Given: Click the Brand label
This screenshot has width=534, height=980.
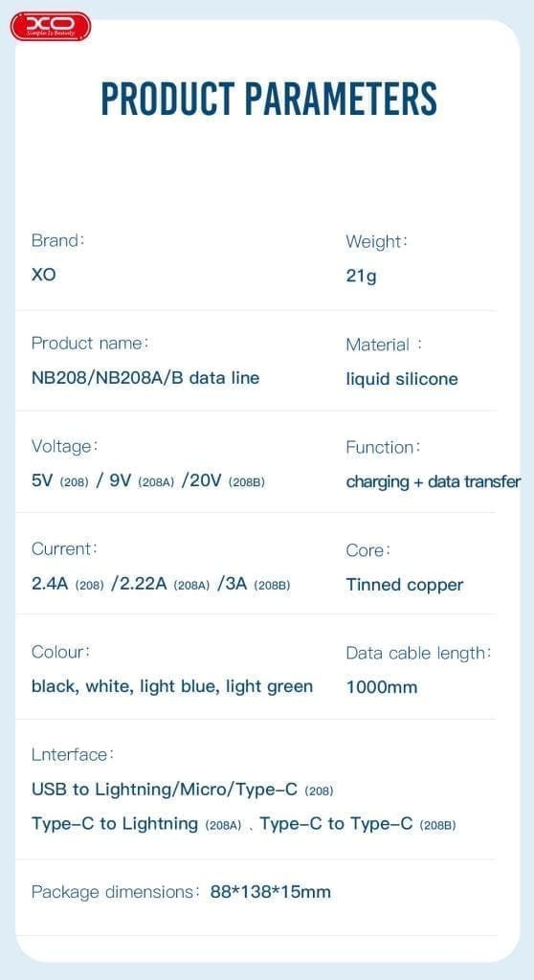Looking at the screenshot, I should pos(57,240).
